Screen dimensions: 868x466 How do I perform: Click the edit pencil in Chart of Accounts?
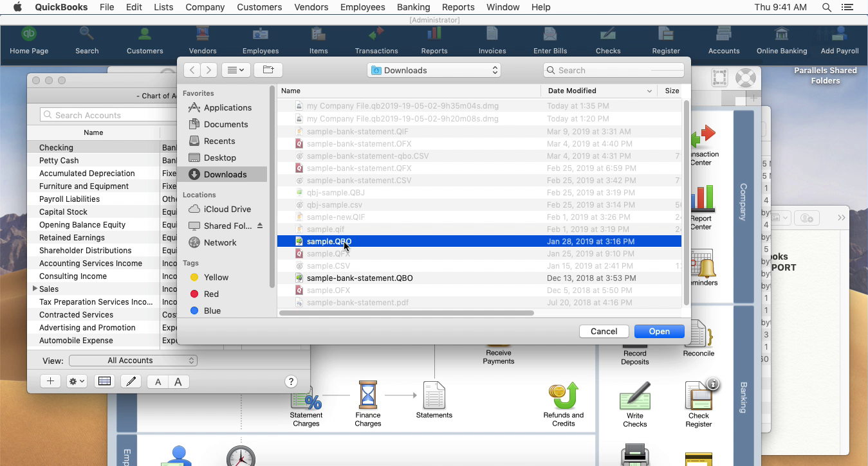click(x=131, y=381)
